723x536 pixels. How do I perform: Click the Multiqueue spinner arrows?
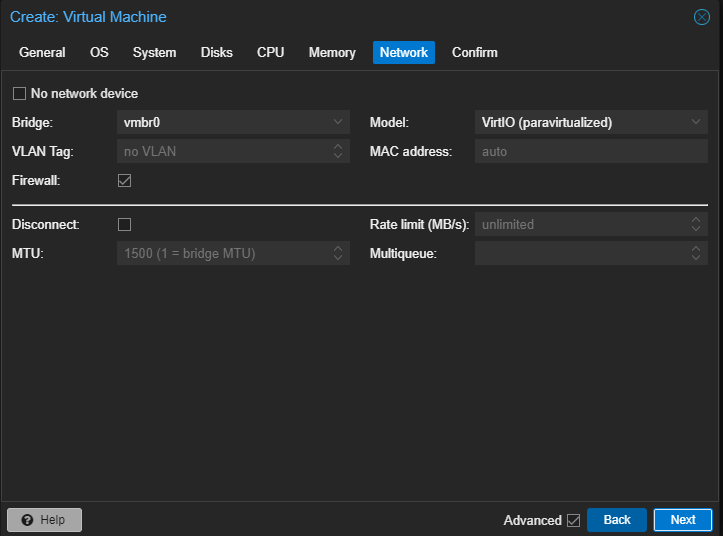pos(696,254)
